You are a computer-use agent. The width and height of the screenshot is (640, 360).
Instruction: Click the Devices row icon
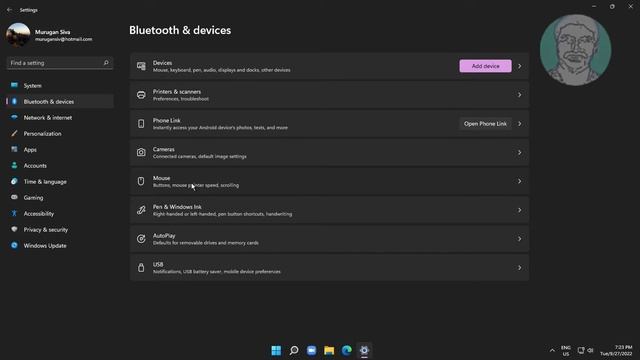coord(141,66)
